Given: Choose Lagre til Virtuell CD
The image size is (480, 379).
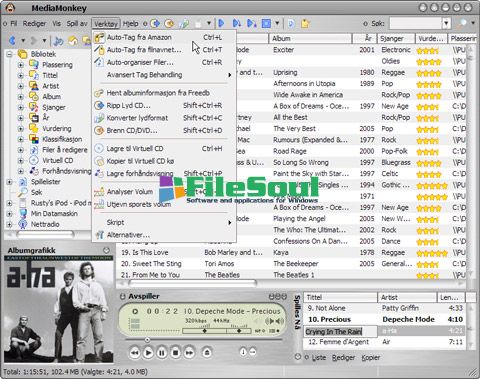Looking at the screenshot, I should (164, 149).
